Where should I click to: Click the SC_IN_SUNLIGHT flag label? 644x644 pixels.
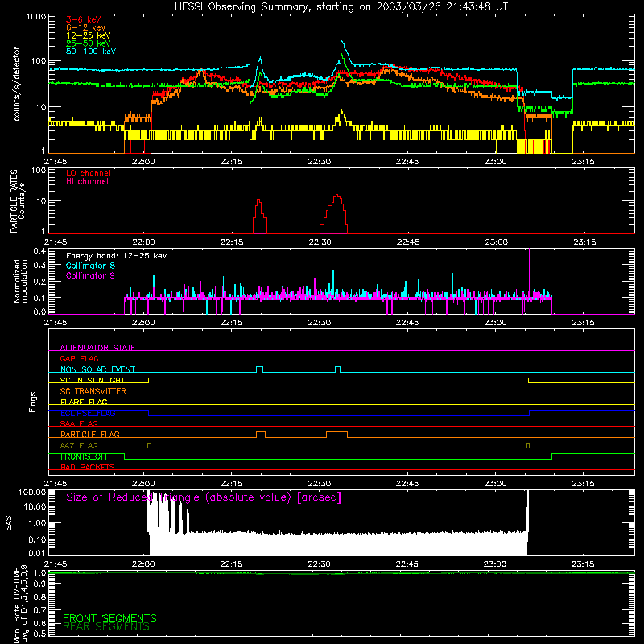[93, 380]
